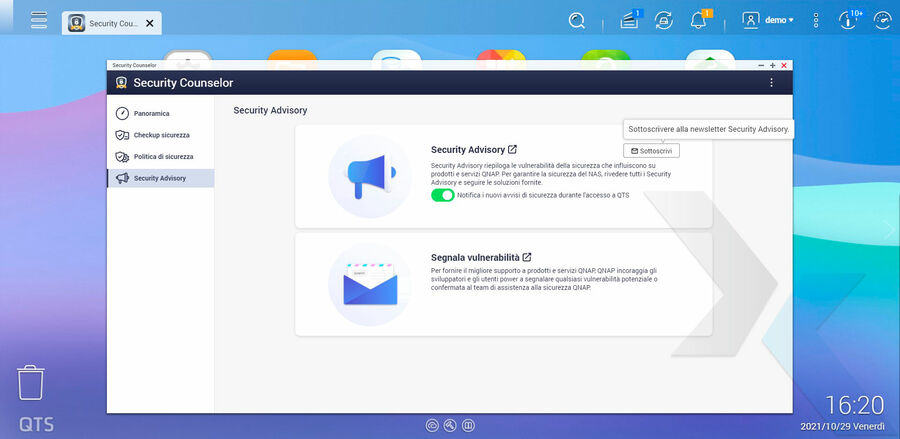The height and width of the screenshot is (439, 900).
Task: Open Politica di sicurezza sidebar item
Action: point(163,157)
